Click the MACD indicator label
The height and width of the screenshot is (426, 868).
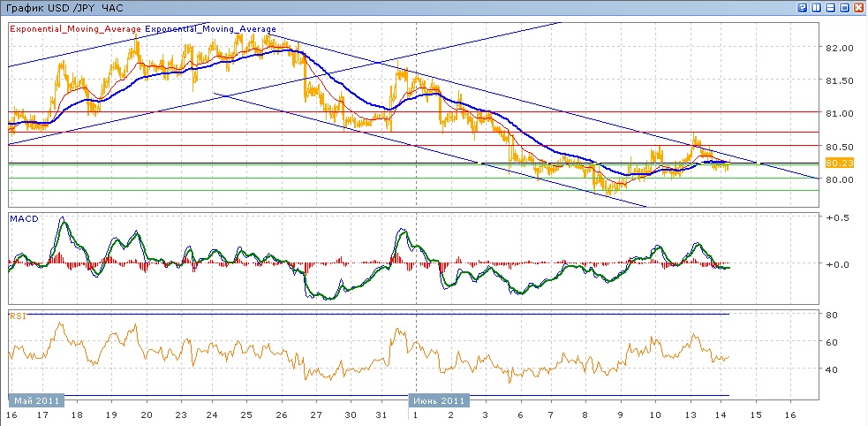[x=24, y=217]
